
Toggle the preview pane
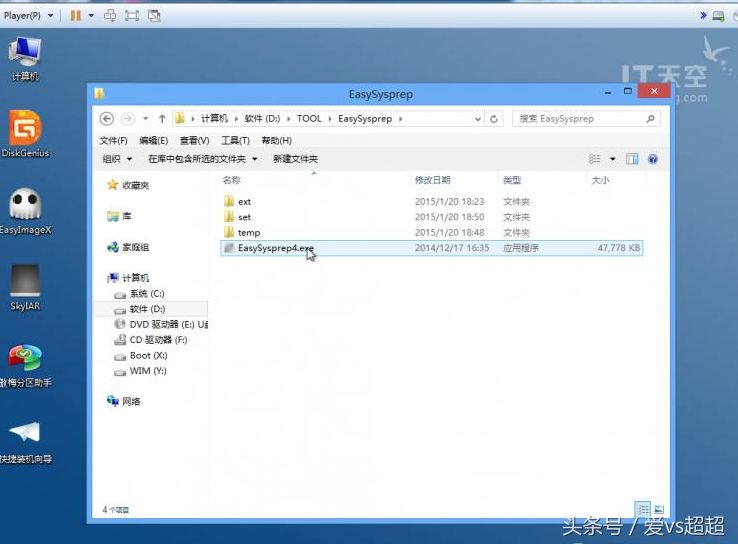(x=632, y=159)
